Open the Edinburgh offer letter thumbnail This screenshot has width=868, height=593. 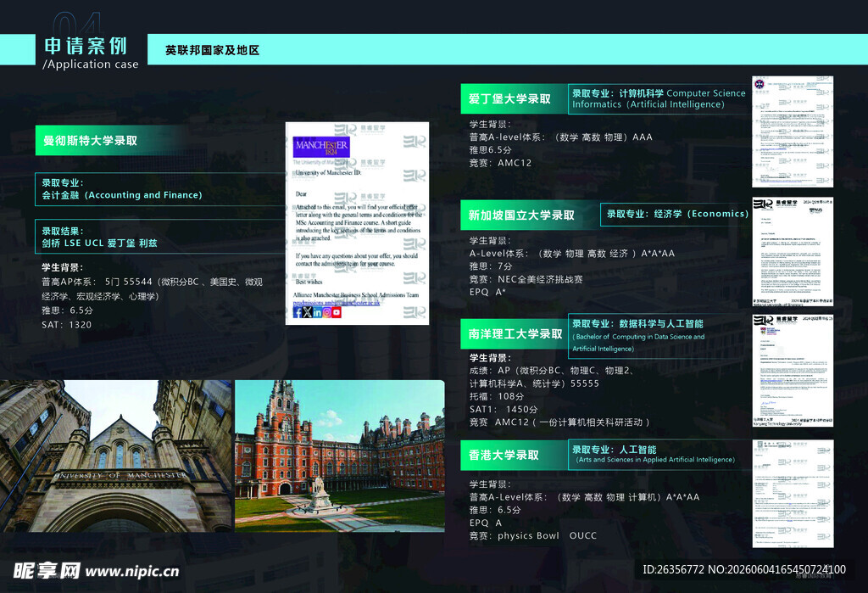coord(793,131)
